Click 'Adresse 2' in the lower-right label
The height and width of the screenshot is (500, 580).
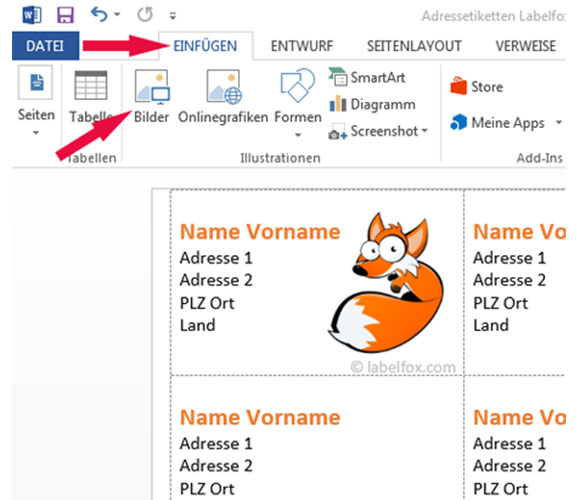click(x=509, y=466)
